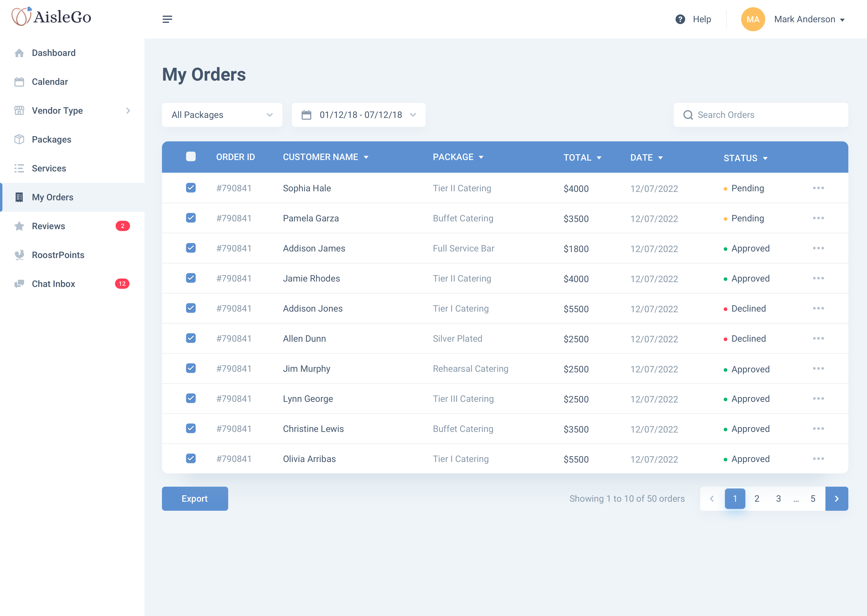Click the Packages box icon
Screen dimensions: 867x616
[x=19, y=140]
